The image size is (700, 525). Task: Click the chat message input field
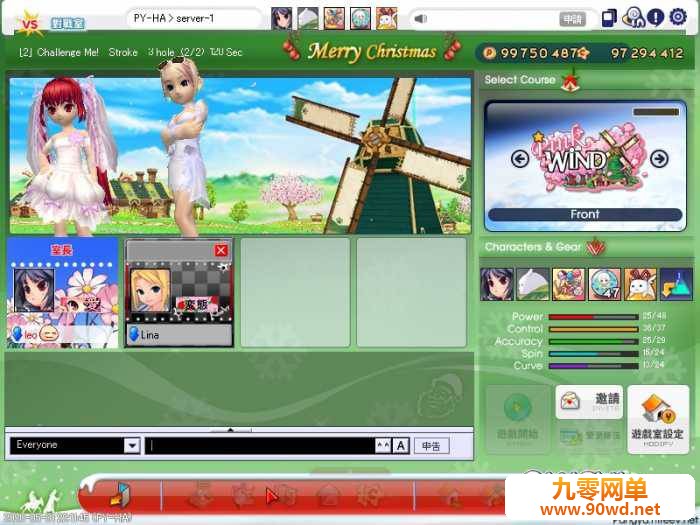point(260,446)
